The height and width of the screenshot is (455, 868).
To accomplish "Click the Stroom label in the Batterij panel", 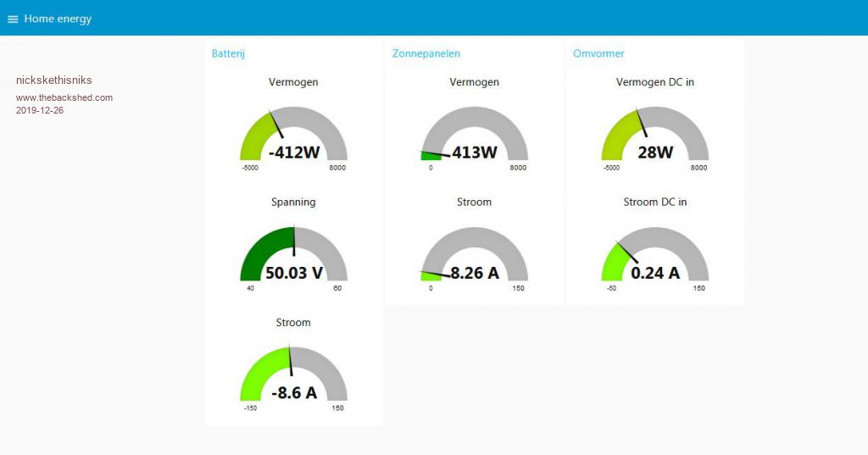I will point(293,323).
